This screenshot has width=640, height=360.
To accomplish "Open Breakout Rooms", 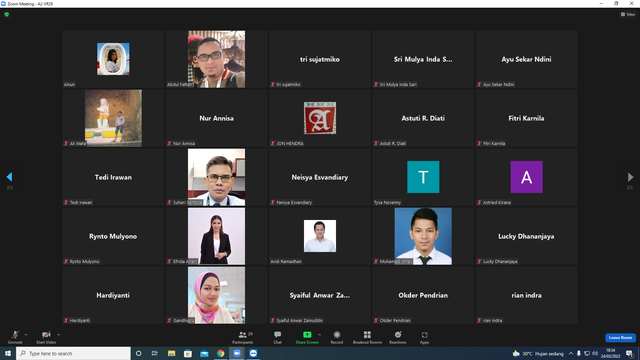I will (x=367, y=337).
